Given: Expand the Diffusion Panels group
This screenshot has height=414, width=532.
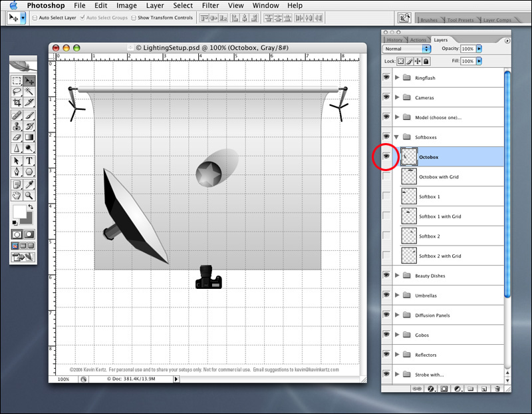Looking at the screenshot, I should [x=396, y=315].
